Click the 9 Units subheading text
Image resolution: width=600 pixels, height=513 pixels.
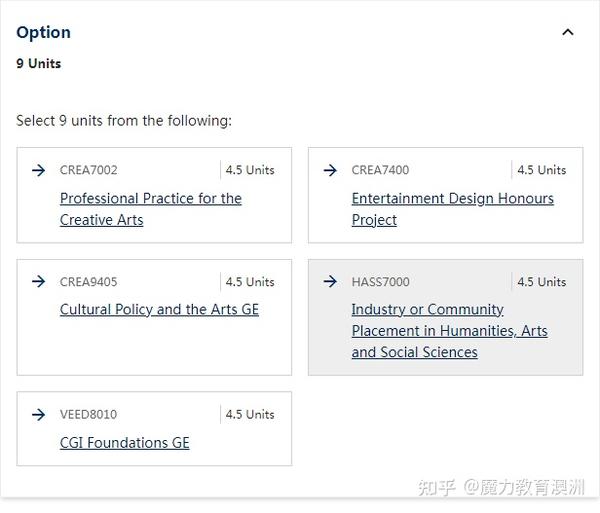[39, 64]
